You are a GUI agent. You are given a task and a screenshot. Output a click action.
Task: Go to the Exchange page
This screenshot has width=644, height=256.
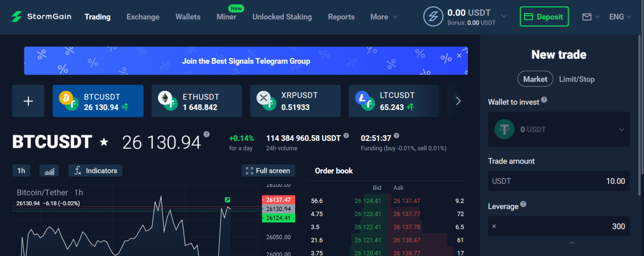coord(143,17)
